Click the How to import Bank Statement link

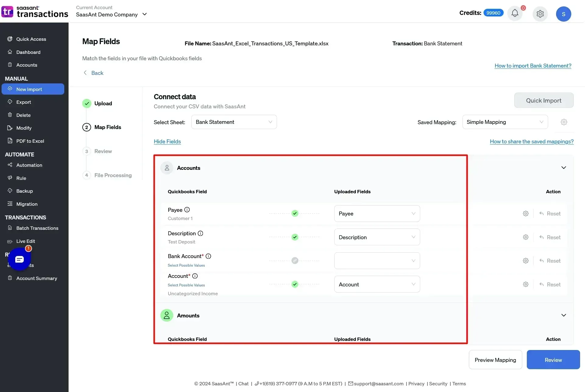click(x=533, y=66)
